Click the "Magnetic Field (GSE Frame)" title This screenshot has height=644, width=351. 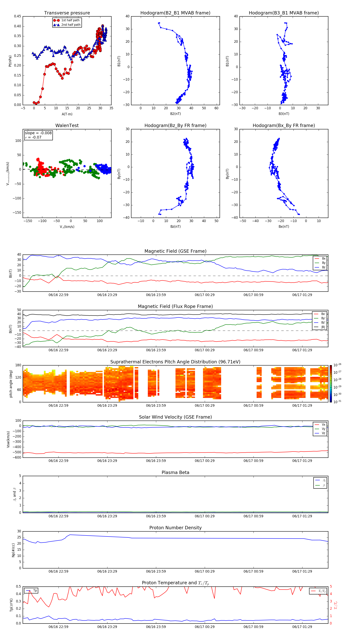(x=175, y=251)
